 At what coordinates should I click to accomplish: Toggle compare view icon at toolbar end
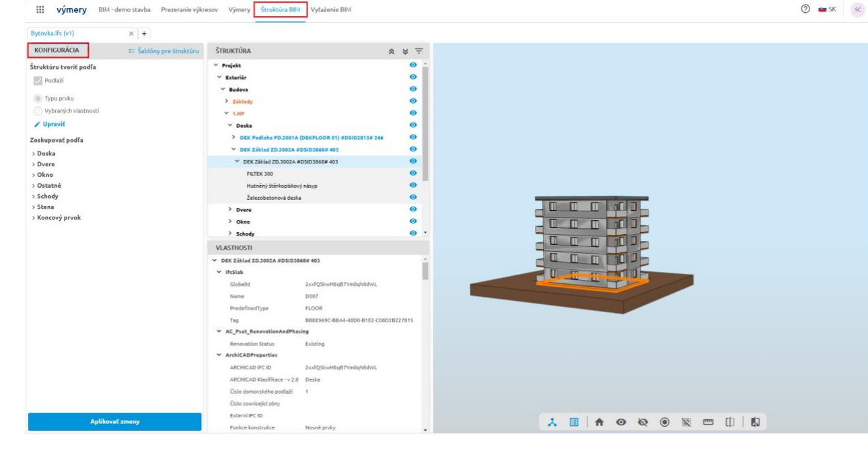pyautogui.click(x=756, y=422)
